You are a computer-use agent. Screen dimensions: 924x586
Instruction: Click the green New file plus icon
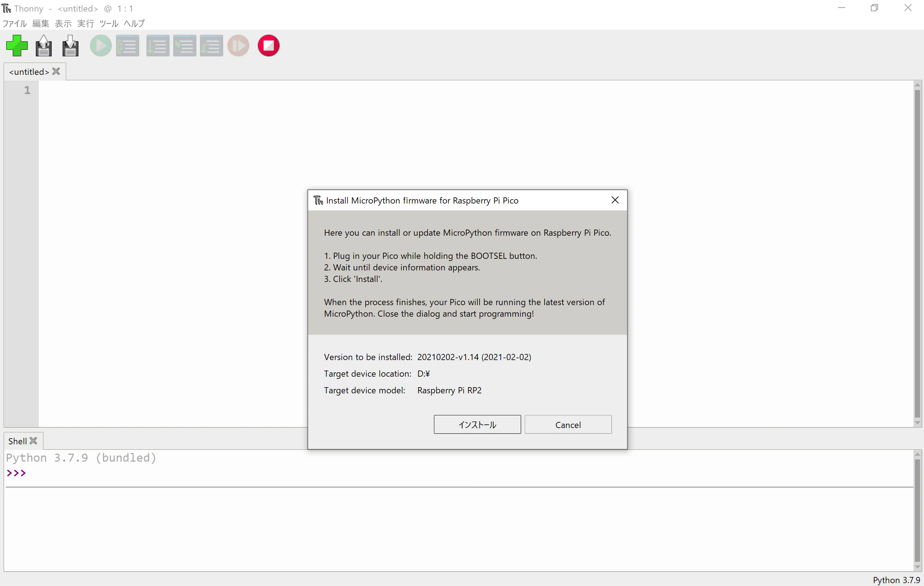point(17,46)
